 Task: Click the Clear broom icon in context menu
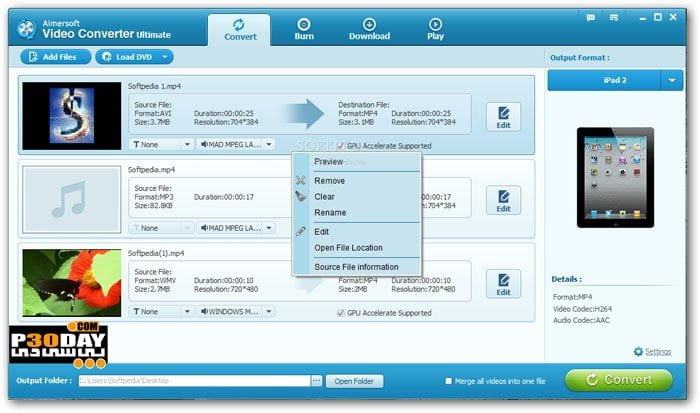click(300, 196)
